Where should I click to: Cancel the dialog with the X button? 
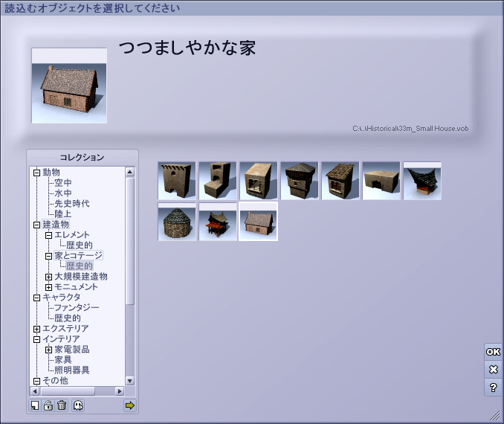point(493,369)
